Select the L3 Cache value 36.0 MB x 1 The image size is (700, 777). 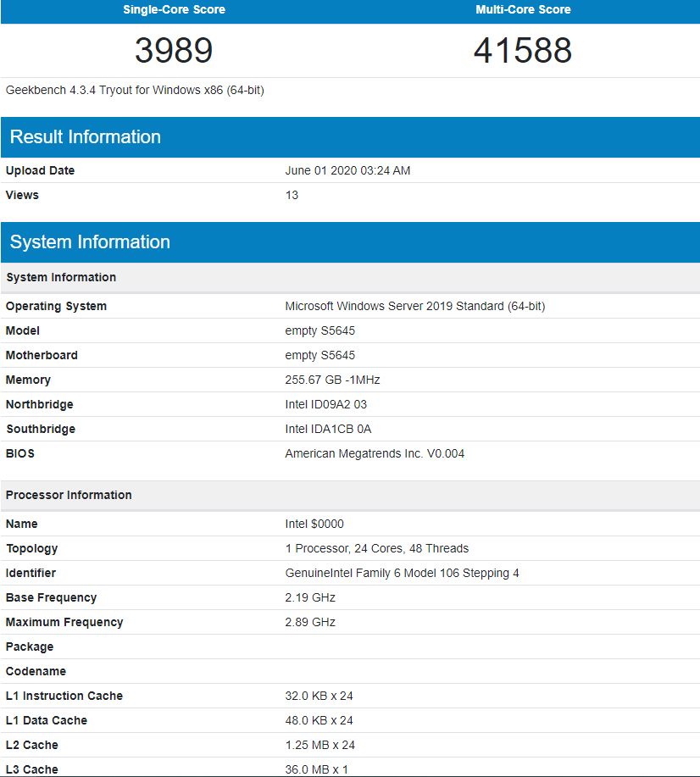click(316, 769)
